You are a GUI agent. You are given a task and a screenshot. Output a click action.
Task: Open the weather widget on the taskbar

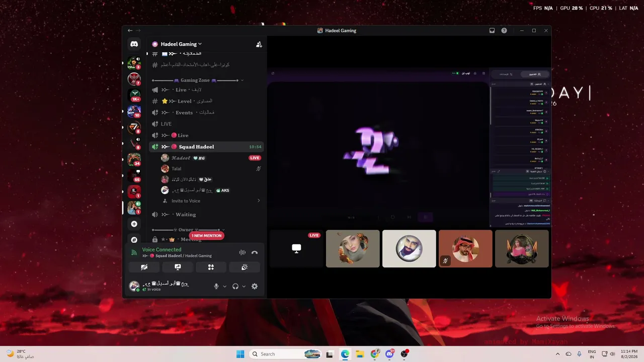tap(21, 354)
